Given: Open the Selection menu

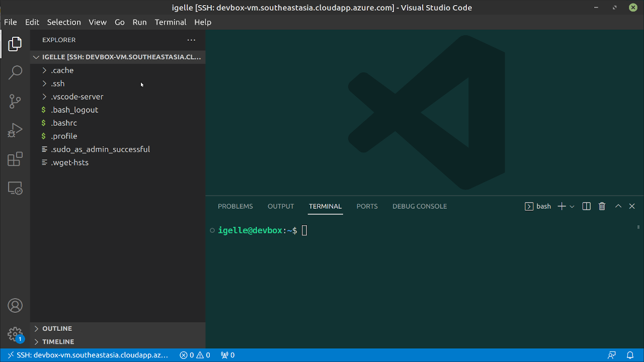Looking at the screenshot, I should (x=64, y=22).
